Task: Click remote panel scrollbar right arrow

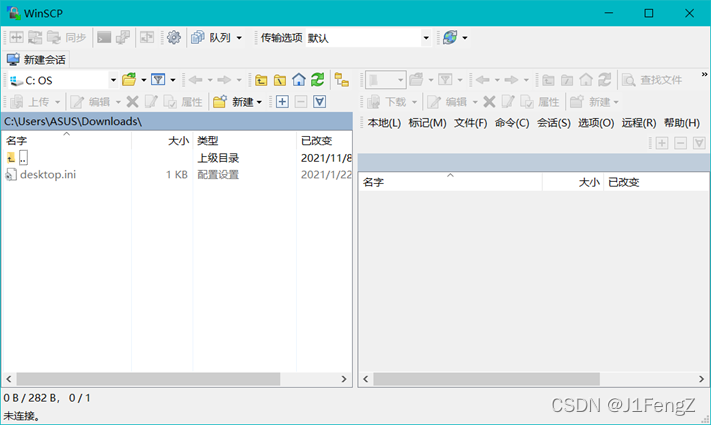Action: 701,379
